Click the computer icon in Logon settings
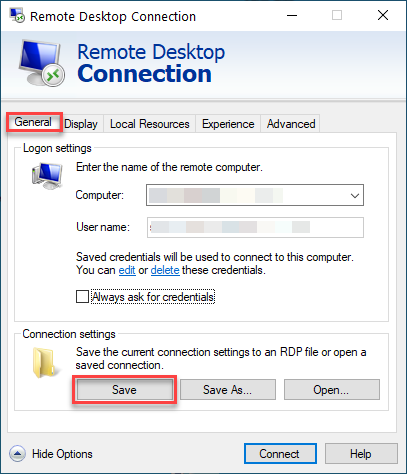The image size is (407, 474). pyautogui.click(x=47, y=176)
